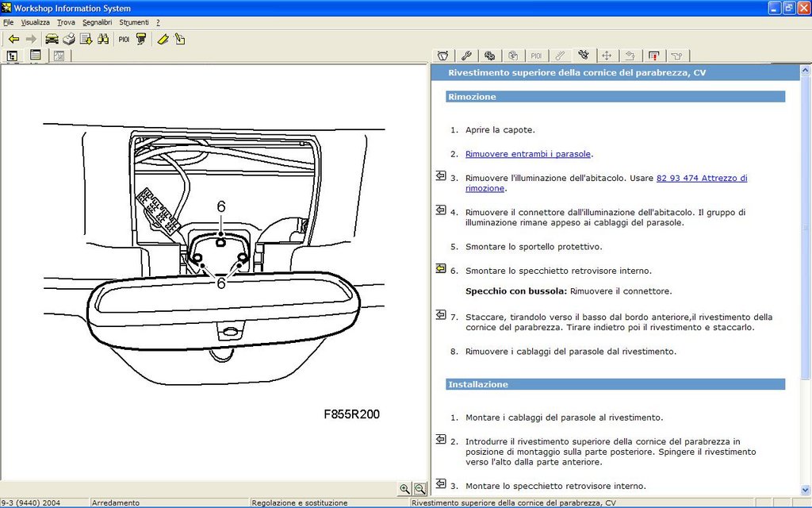
Task: Select the four-way arrows tab icon
Action: point(607,56)
